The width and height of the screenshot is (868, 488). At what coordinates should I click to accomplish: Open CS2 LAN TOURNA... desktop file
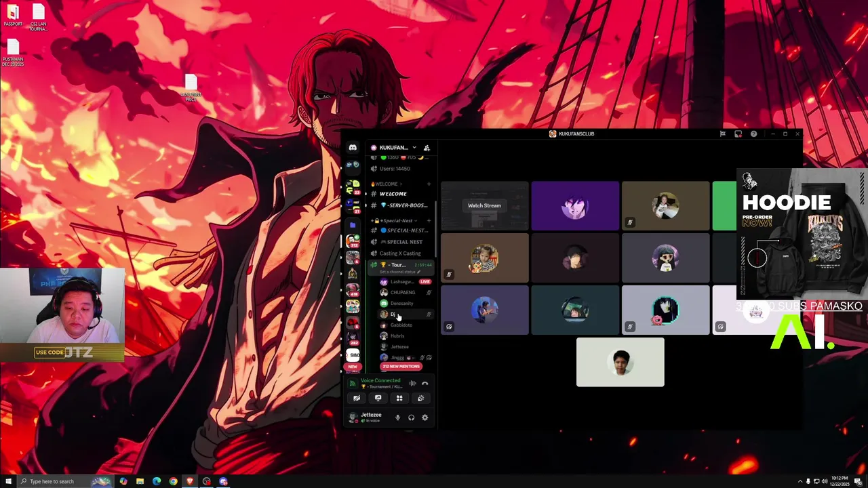coord(39,18)
